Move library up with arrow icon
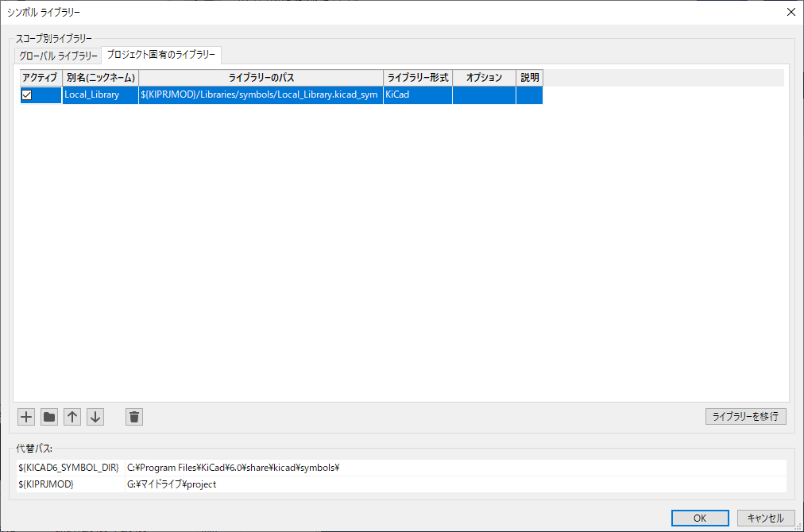The image size is (804, 532). pos(72,417)
